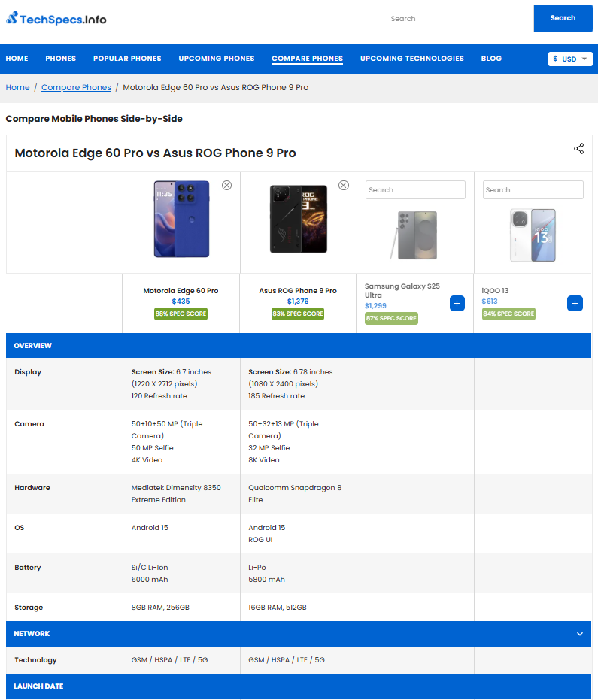Select the Compare Phones menu item

pyautogui.click(x=307, y=59)
